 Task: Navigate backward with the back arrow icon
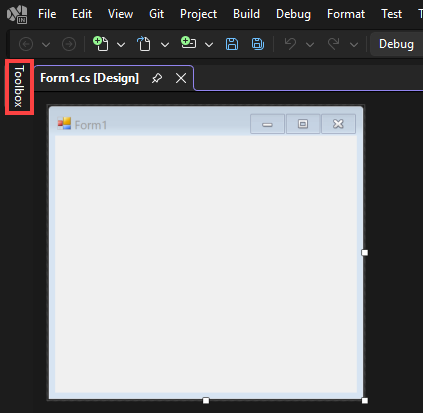point(26,44)
